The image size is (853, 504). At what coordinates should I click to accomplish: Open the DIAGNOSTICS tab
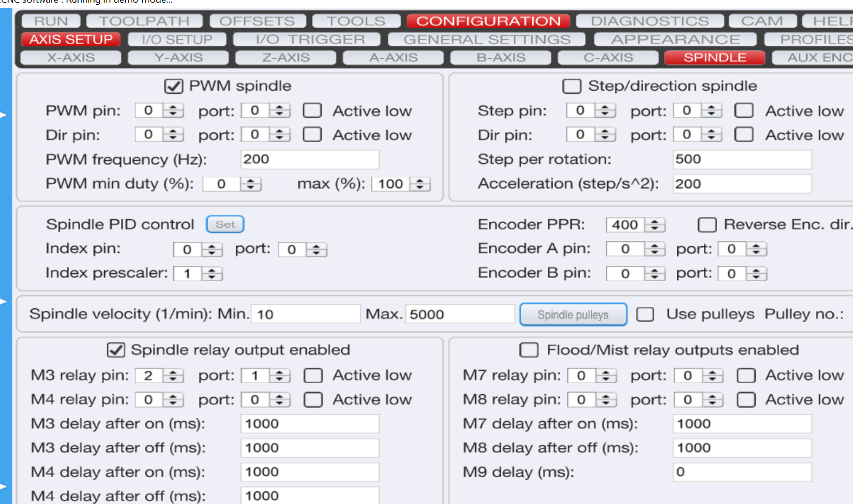point(650,21)
